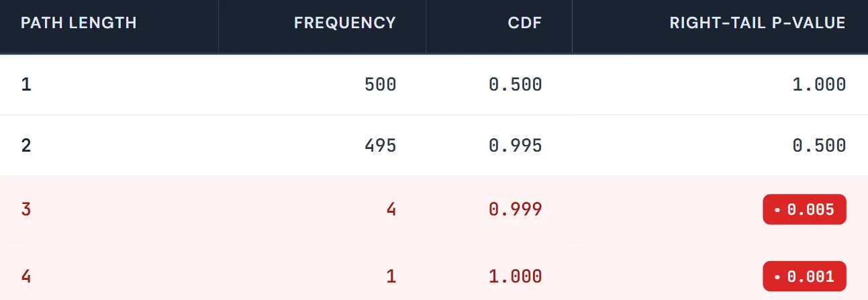Click p-value 0.500 in second row
This screenshot has width=868, height=300.
[819, 146]
